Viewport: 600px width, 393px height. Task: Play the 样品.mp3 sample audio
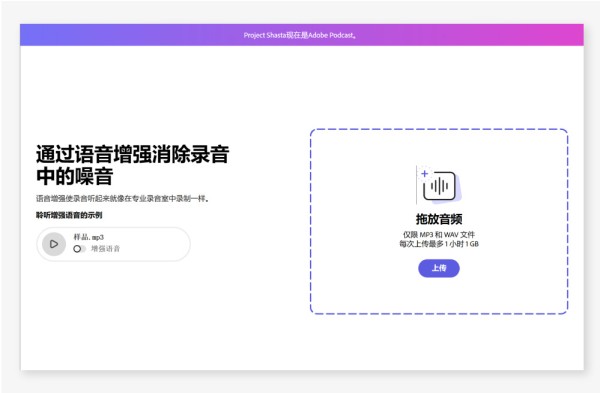point(54,244)
